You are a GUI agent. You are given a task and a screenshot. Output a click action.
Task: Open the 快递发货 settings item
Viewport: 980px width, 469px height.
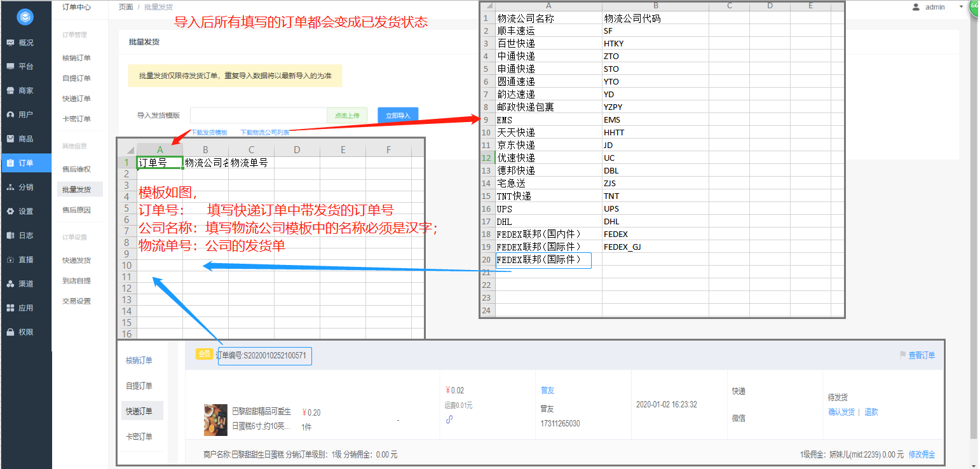tap(77, 260)
